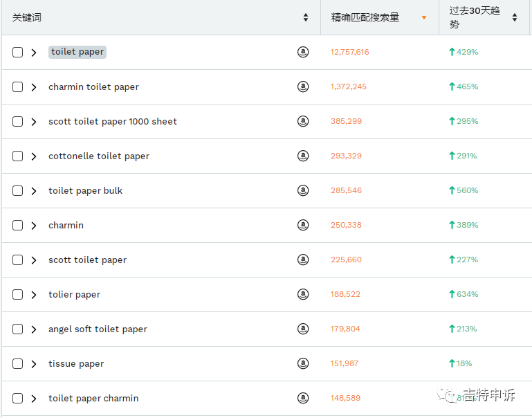Click search volume 148,589
The width and height of the screenshot is (532, 418).
(345, 398)
